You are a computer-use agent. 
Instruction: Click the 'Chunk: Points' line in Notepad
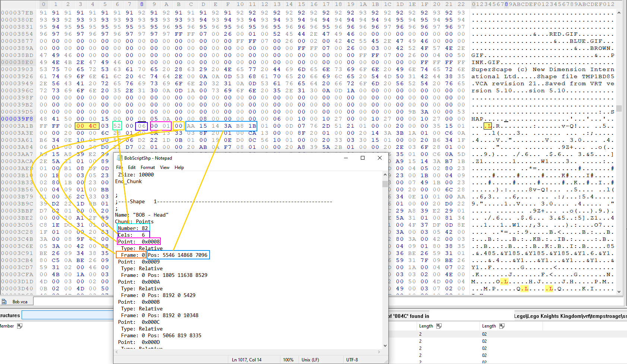pos(134,221)
